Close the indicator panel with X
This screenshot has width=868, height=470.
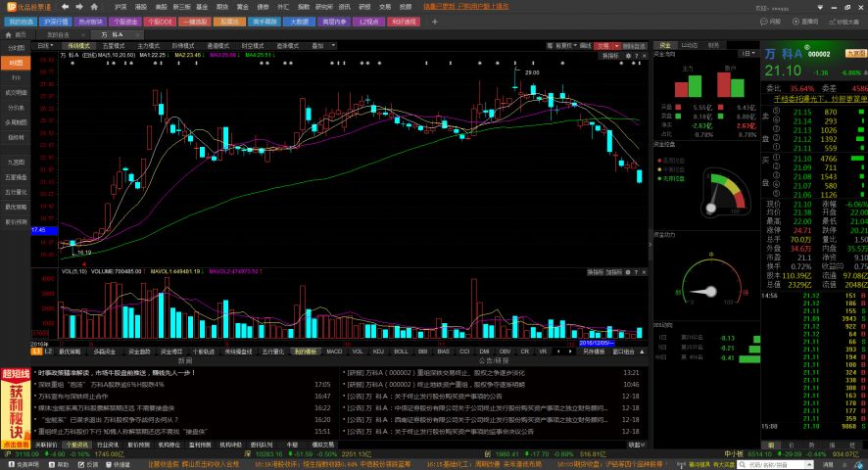pos(644,56)
